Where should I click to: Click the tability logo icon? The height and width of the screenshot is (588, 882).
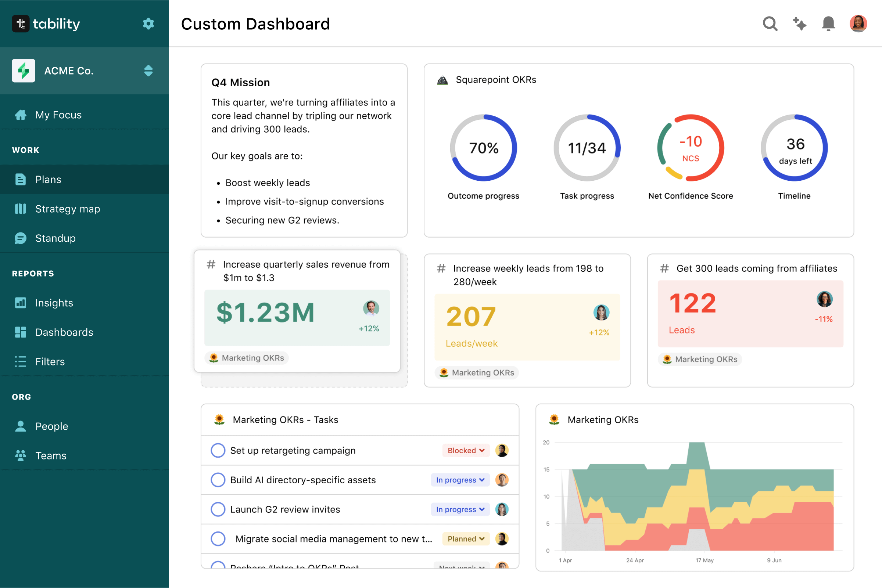coord(21,24)
